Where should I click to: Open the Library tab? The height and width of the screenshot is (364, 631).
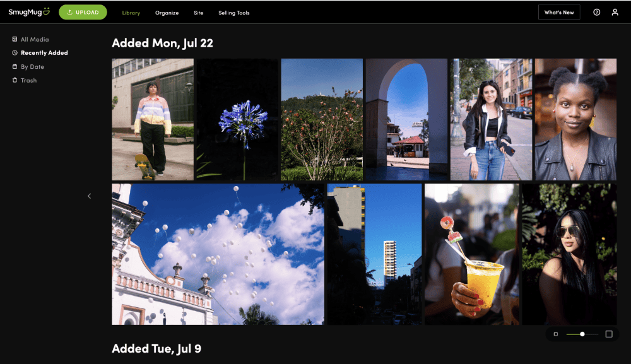pos(131,13)
